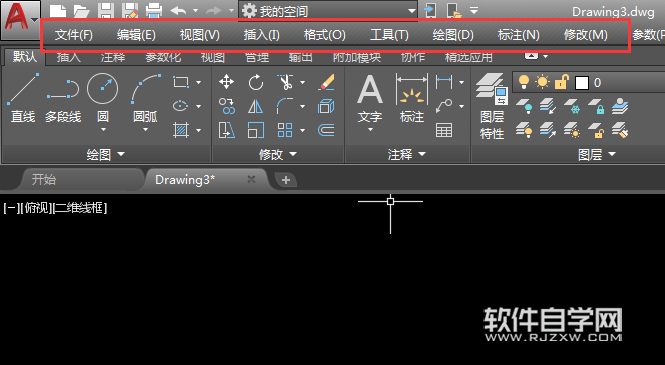The image size is (665, 365).
Task: Click the multileader icon
Action: 444,106
